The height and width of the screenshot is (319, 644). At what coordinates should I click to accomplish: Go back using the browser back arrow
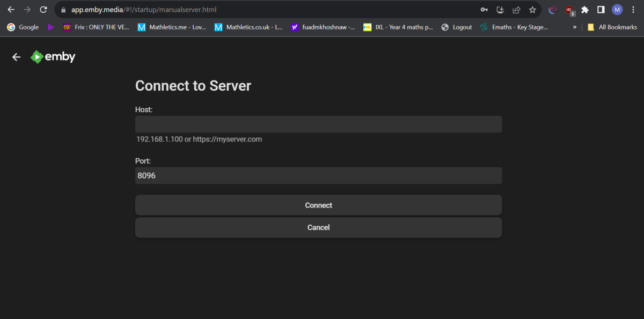(x=11, y=10)
